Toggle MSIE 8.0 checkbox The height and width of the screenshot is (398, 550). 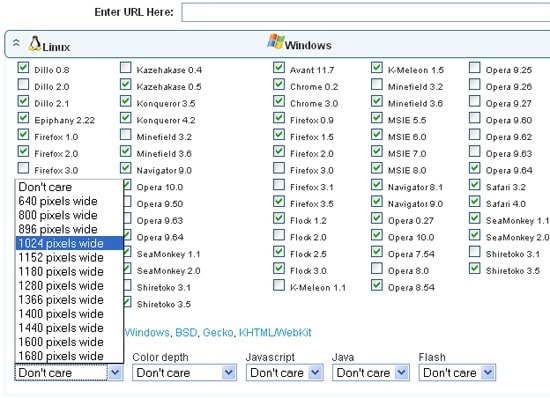click(377, 168)
